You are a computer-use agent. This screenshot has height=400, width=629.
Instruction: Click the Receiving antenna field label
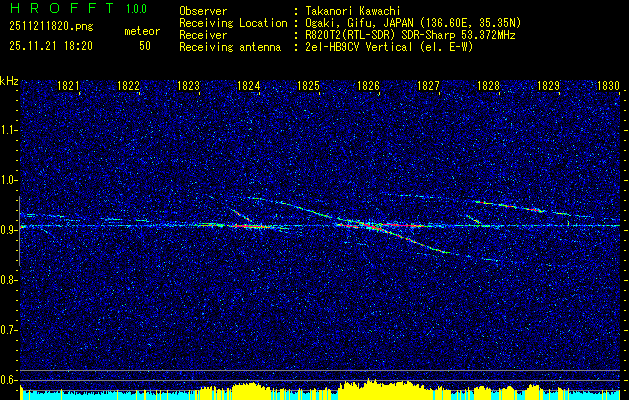(230, 47)
